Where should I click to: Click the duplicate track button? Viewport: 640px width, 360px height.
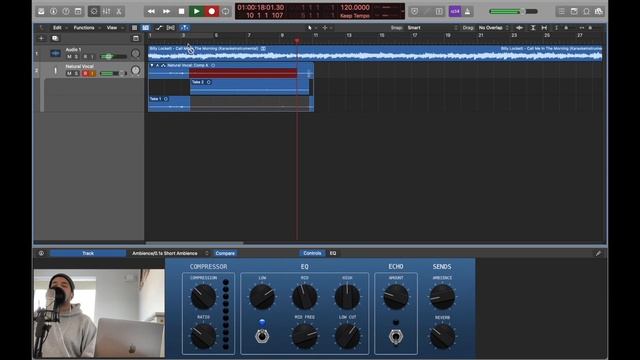55,38
